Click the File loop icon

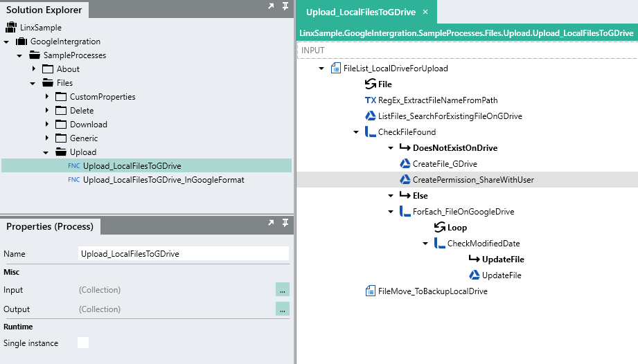tap(371, 84)
